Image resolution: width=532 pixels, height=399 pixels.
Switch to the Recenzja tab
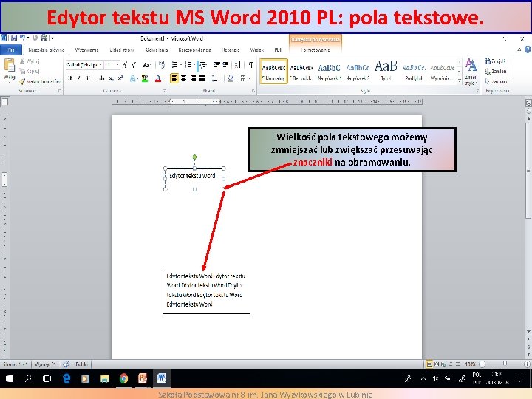click(231, 50)
